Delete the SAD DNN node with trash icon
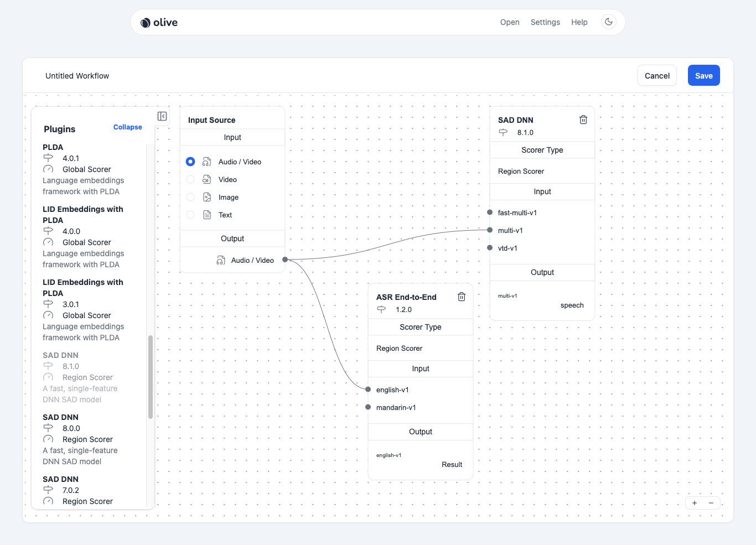756x545 pixels. click(583, 120)
